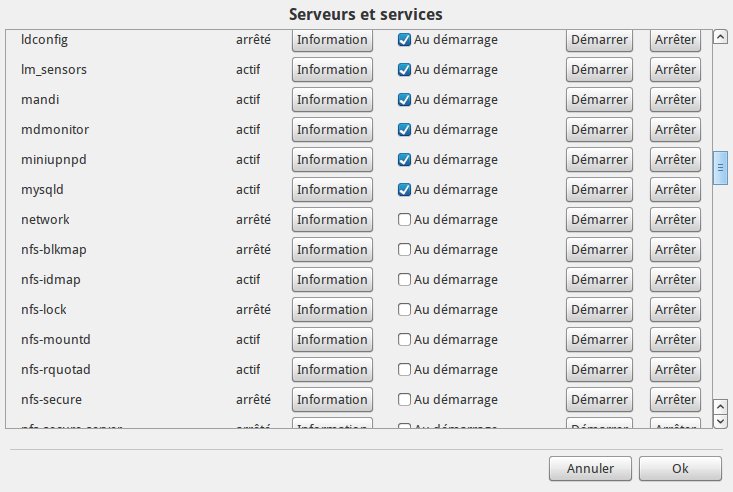733x492 pixels.
Task: Start the network service with Démarrer
Action: click(599, 220)
